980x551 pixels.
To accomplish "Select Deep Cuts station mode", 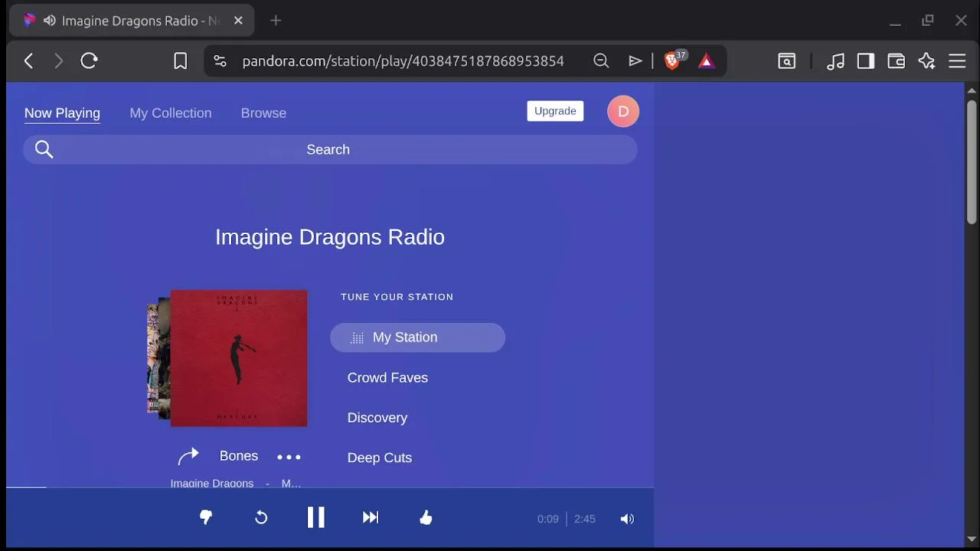I will (x=380, y=458).
